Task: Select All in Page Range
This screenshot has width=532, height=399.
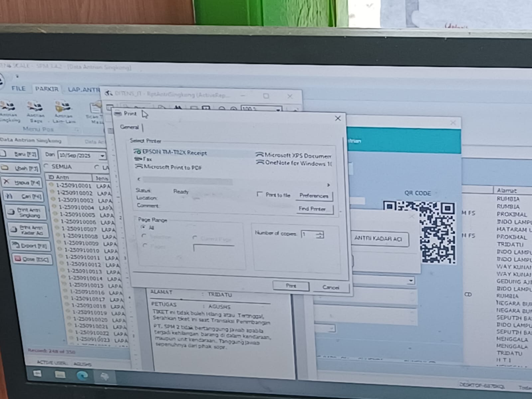Action: tap(143, 226)
